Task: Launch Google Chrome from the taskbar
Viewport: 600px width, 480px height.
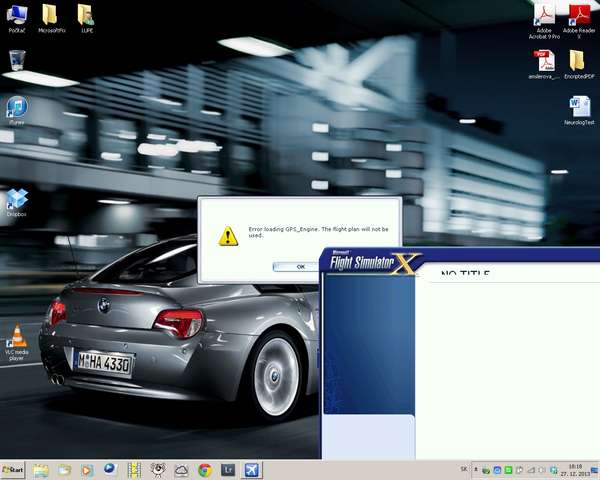Action: (x=205, y=470)
